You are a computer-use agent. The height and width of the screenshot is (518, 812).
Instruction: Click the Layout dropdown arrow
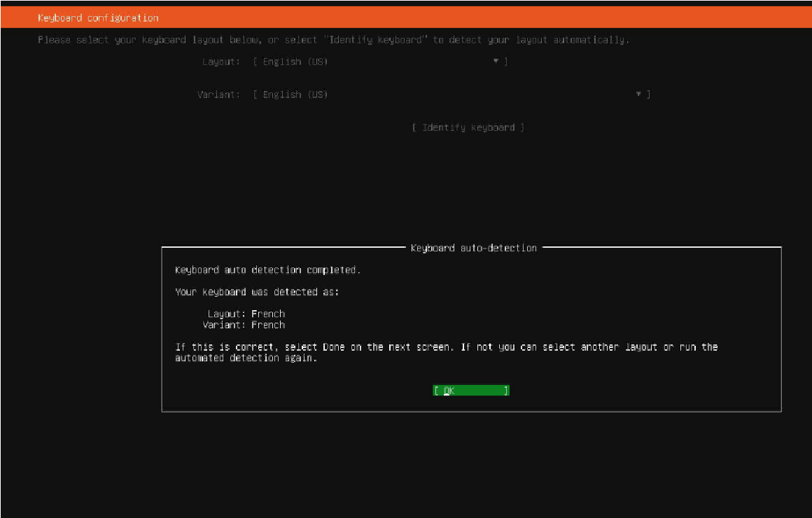496,62
